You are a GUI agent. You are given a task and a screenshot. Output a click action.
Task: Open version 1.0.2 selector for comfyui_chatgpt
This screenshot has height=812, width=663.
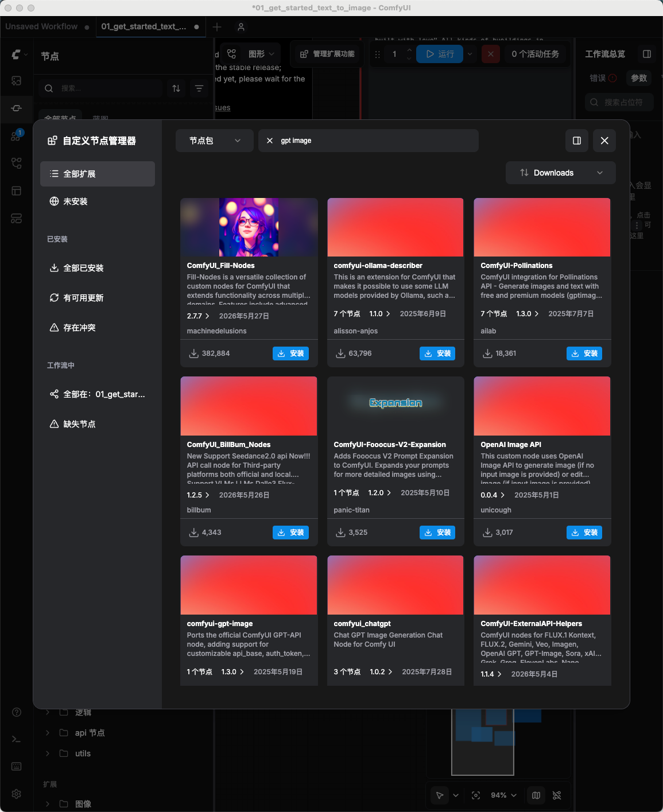pyautogui.click(x=381, y=672)
